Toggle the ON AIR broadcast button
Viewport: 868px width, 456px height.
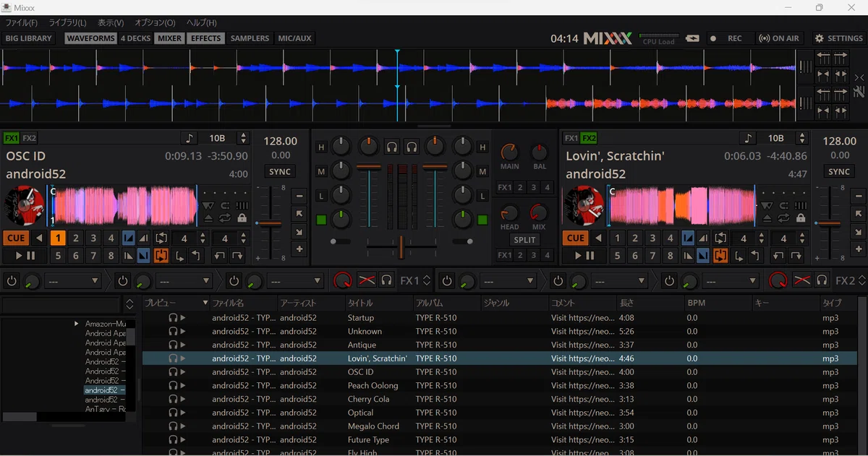(x=779, y=38)
